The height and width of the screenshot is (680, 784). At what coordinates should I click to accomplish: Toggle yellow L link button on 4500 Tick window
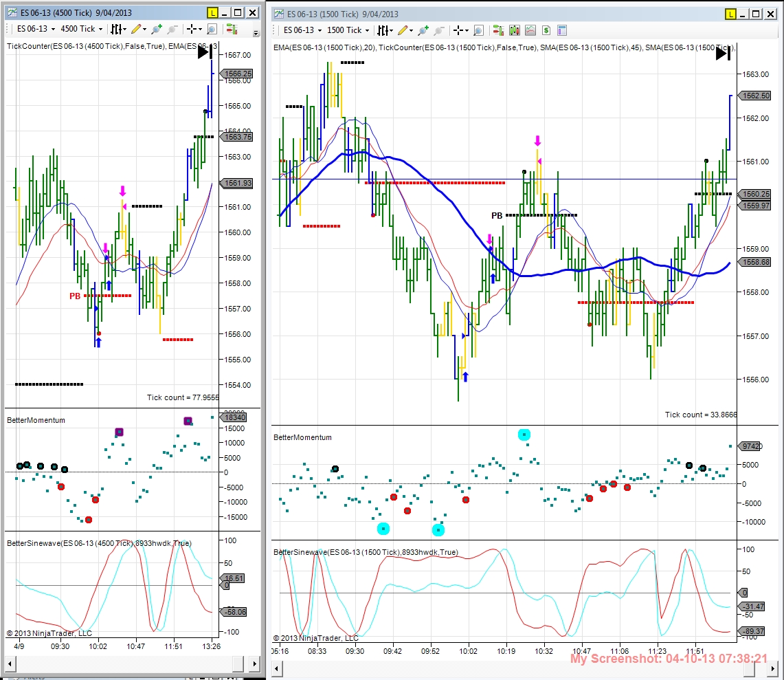212,13
